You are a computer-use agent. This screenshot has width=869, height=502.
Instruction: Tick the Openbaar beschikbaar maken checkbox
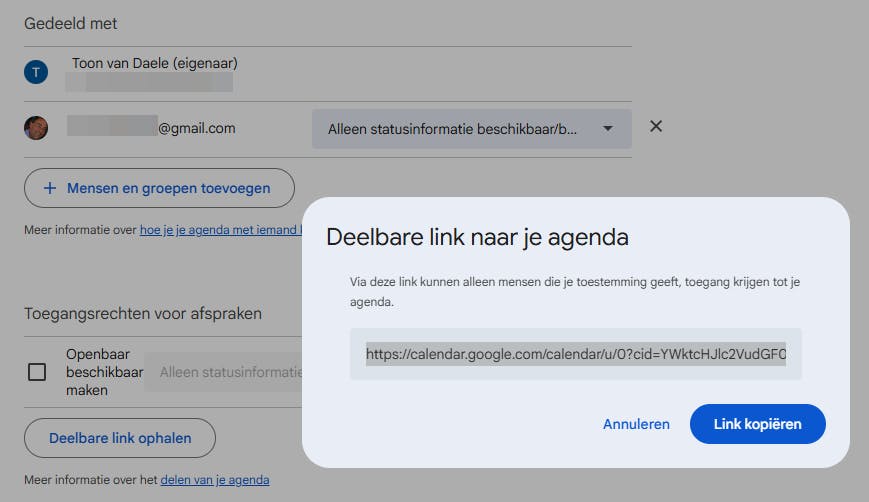click(x=37, y=372)
